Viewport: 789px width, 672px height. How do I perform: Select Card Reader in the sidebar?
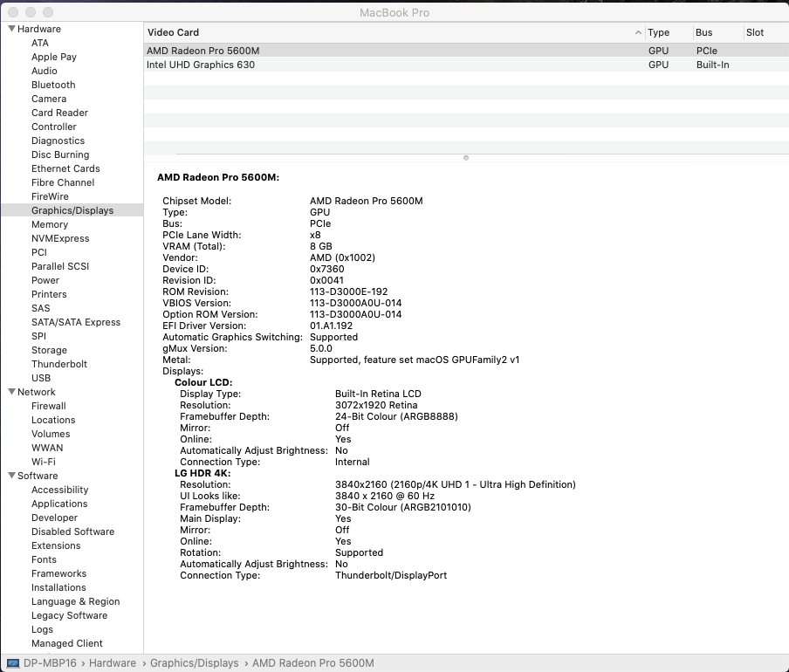tap(59, 113)
